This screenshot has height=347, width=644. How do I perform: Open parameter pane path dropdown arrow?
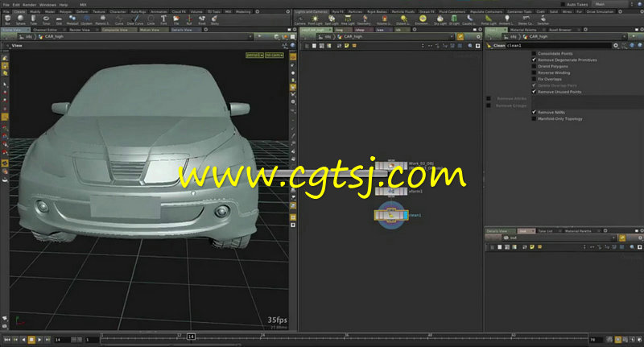coord(625,36)
